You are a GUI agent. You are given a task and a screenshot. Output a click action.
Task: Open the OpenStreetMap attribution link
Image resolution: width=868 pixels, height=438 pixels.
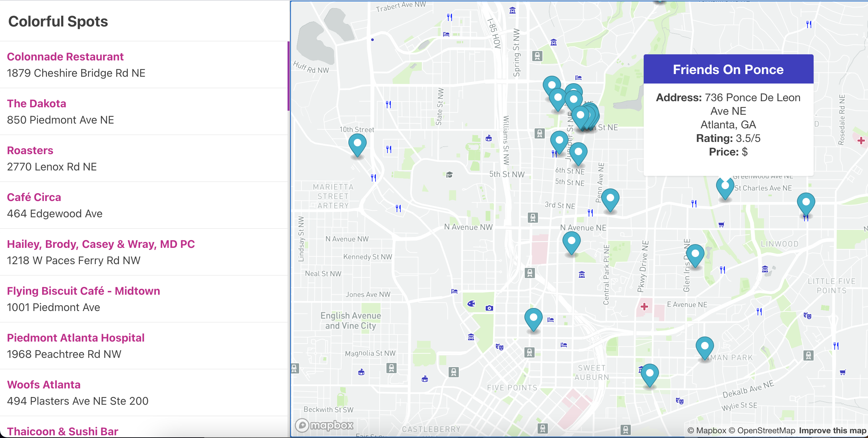pyautogui.click(x=762, y=431)
